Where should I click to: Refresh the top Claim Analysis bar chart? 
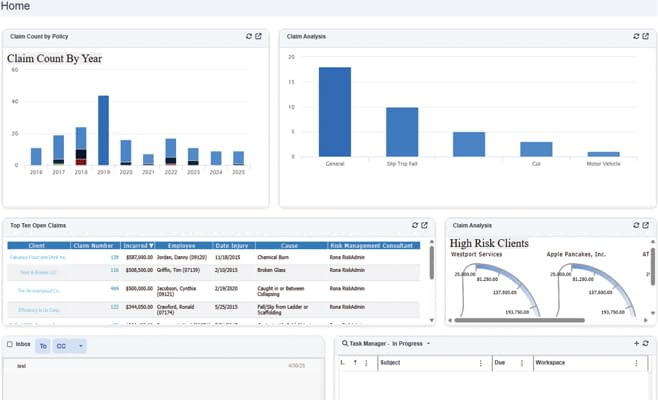pyautogui.click(x=636, y=36)
